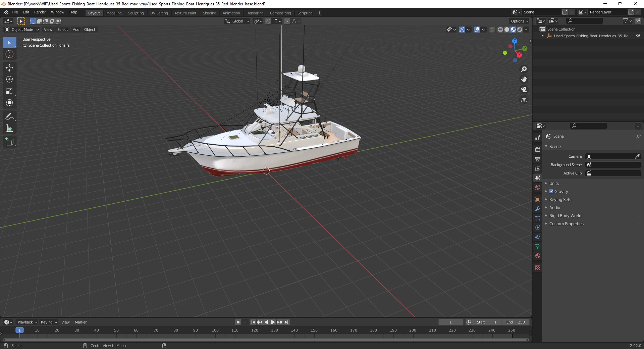
Task: Select the Transform tool
Action: click(9, 103)
